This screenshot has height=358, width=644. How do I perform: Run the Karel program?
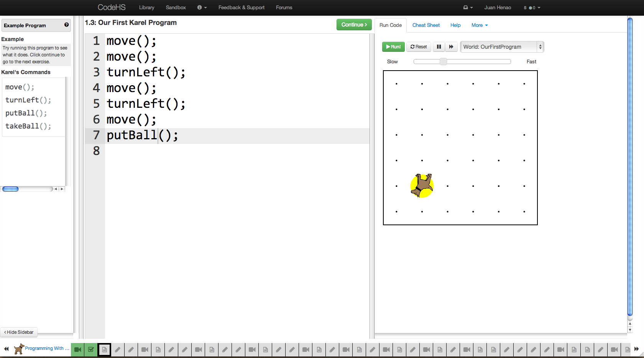(x=393, y=47)
